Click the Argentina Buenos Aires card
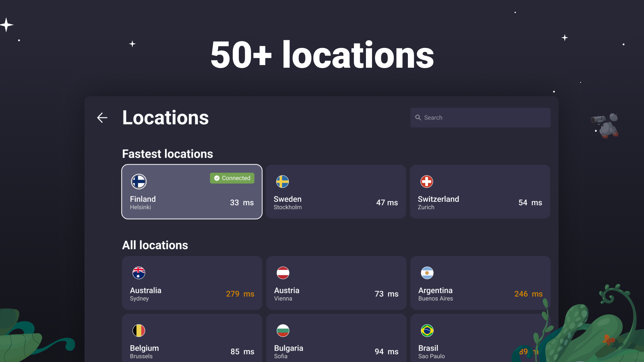 coord(480,283)
